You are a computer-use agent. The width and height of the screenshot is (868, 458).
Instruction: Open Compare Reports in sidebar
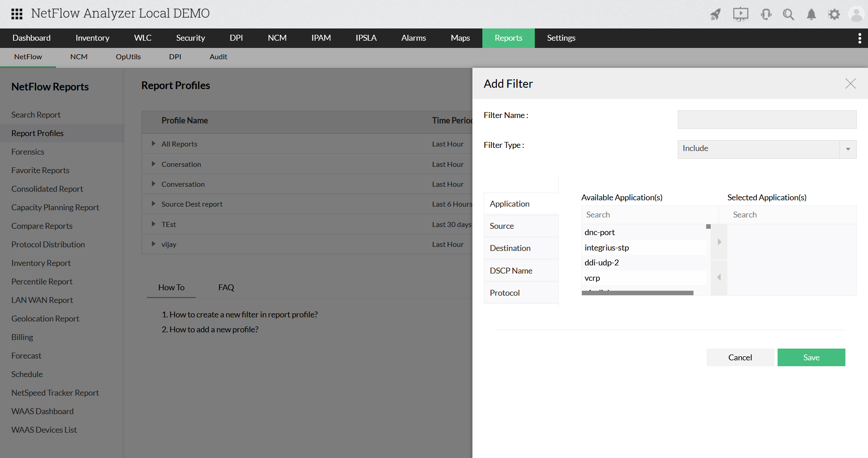[42, 226]
